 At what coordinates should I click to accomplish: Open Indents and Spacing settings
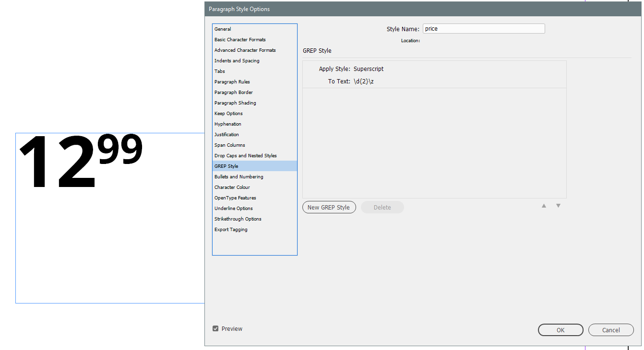coord(237,61)
